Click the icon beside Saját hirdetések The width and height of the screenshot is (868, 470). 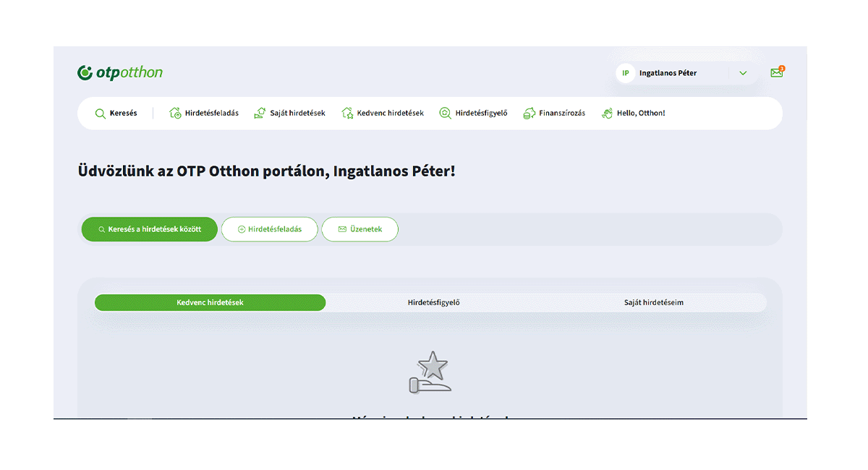tap(260, 114)
